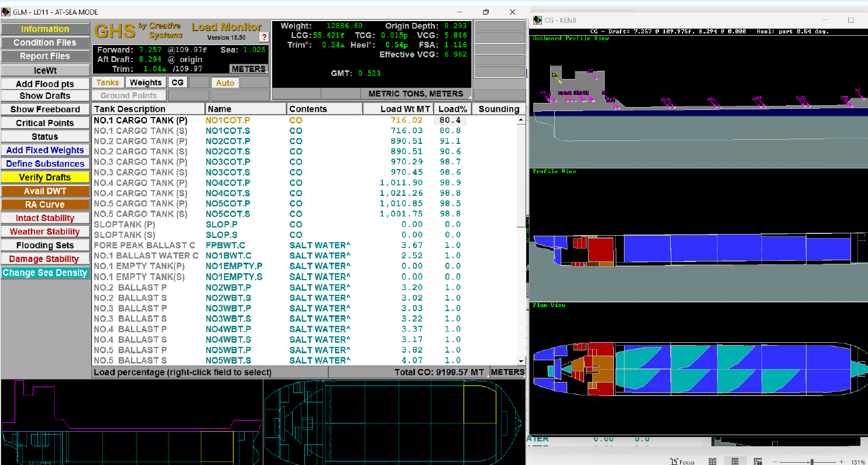Adjust the Word zoom slider
The image size is (868, 465).
pyautogui.click(x=811, y=461)
